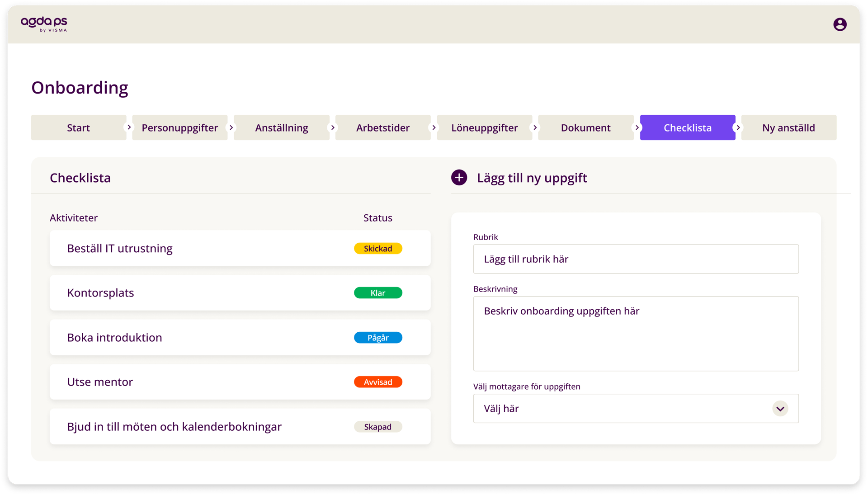Click the chevron after the Dokument step
The height and width of the screenshot is (495, 868).
(x=637, y=127)
